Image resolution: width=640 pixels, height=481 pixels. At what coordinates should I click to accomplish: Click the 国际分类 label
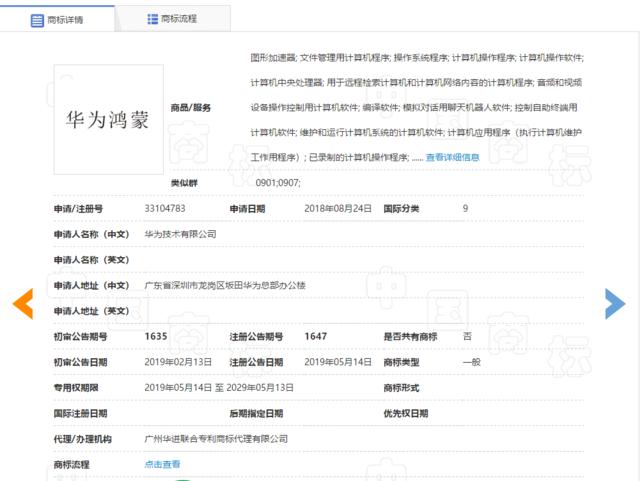(401, 209)
